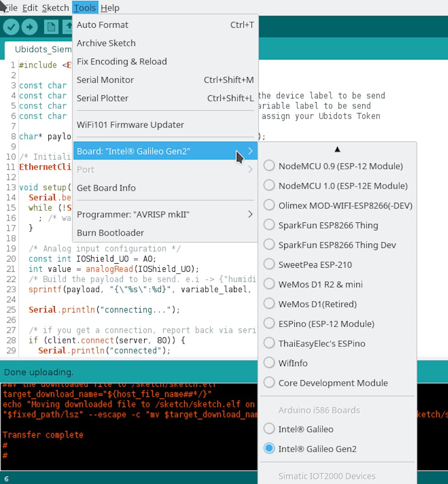Screen dimensions: 448x484
Task: Switch to the Ubidots_Siem sketch tab
Action: pos(39,49)
